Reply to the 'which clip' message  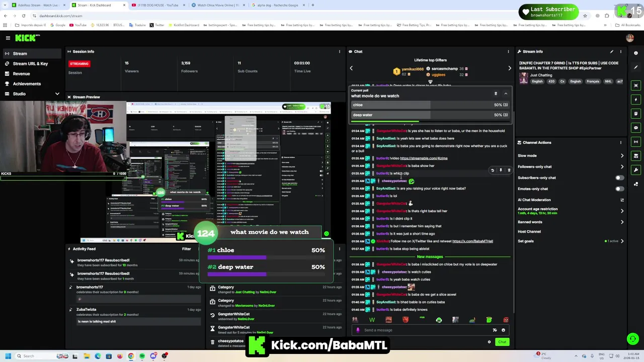(x=493, y=170)
